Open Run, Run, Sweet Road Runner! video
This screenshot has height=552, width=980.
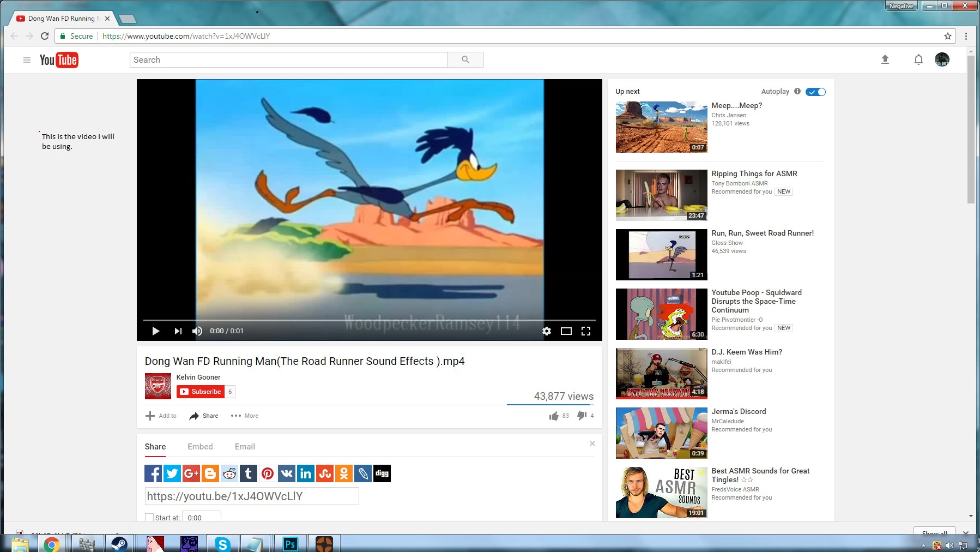click(763, 233)
